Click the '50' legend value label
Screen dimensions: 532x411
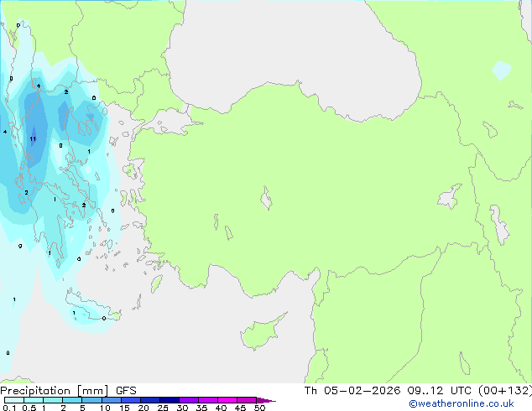pos(259,408)
